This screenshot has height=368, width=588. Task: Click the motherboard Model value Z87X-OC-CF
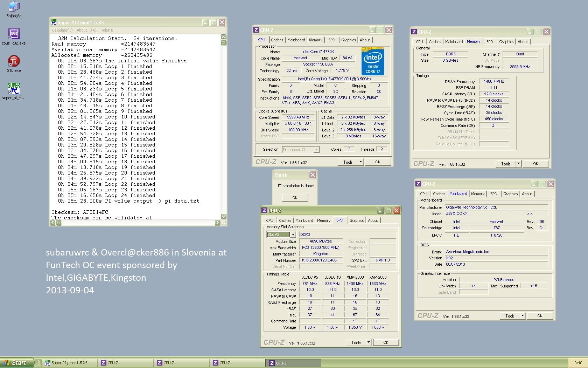pyautogui.click(x=477, y=213)
